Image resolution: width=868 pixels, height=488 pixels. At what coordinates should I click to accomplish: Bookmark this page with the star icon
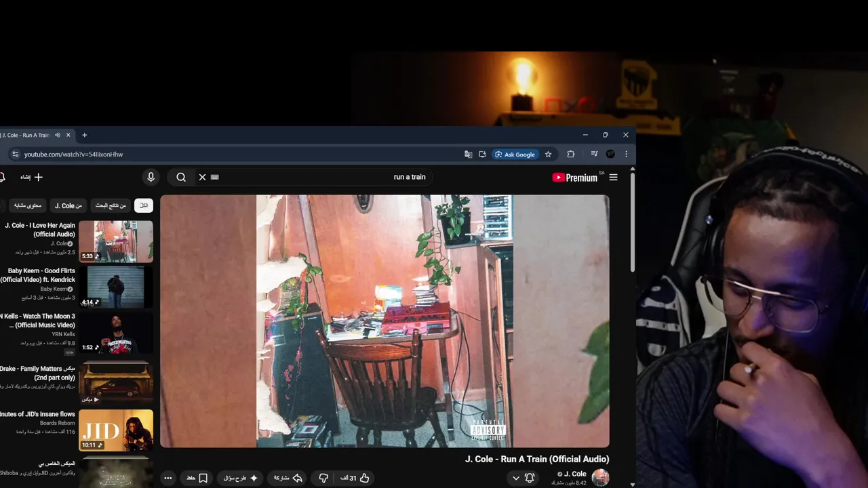click(548, 155)
